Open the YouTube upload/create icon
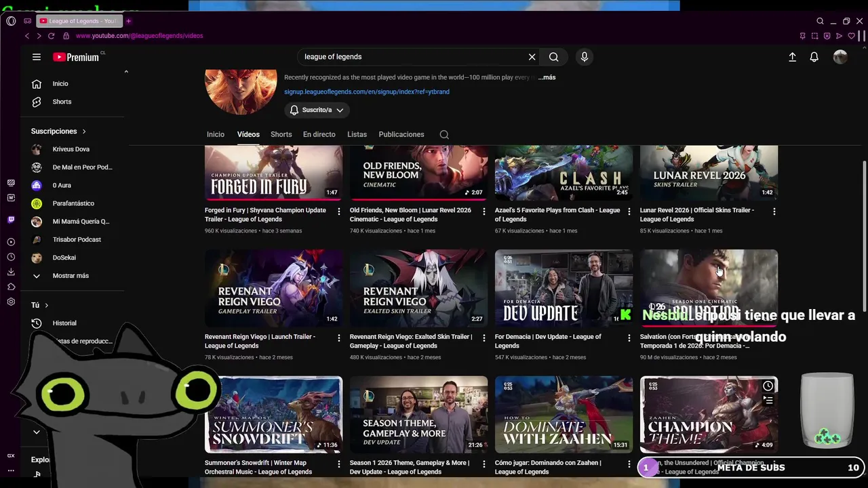Image resolution: width=868 pixels, height=488 pixels. point(792,57)
